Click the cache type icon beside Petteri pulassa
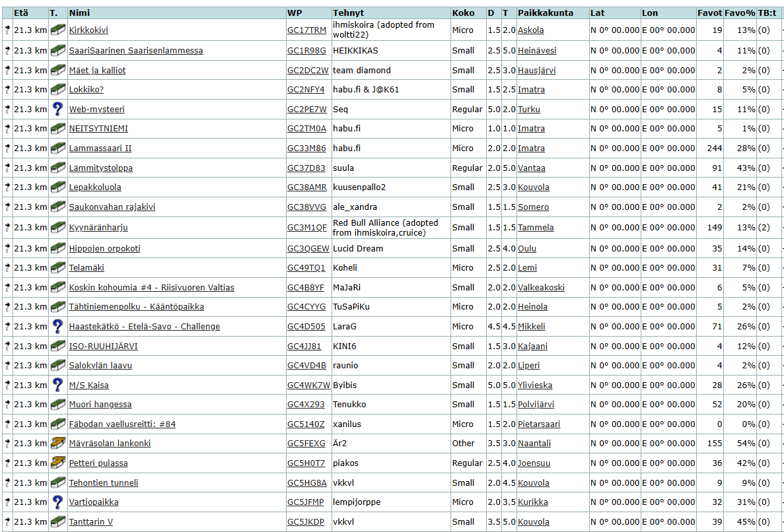784x532 pixels. 57,463
